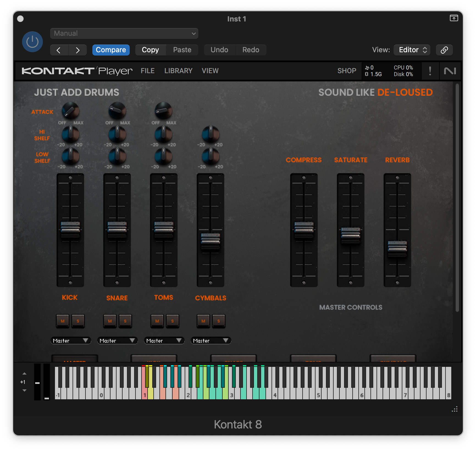Screen dimensions: 476x451
Task: Click the SNARE volume fader handle
Action: click(x=117, y=229)
